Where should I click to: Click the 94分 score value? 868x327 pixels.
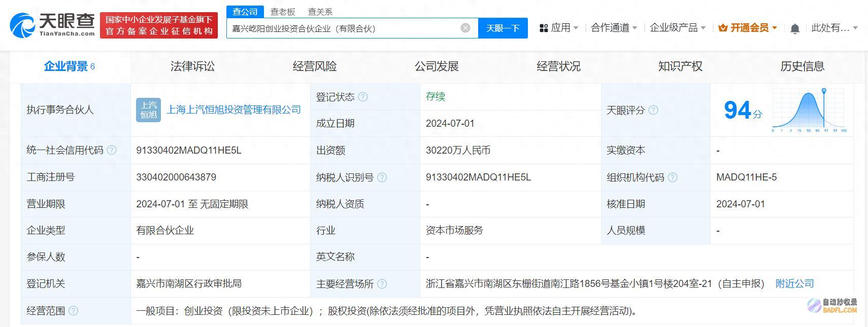coord(743,110)
